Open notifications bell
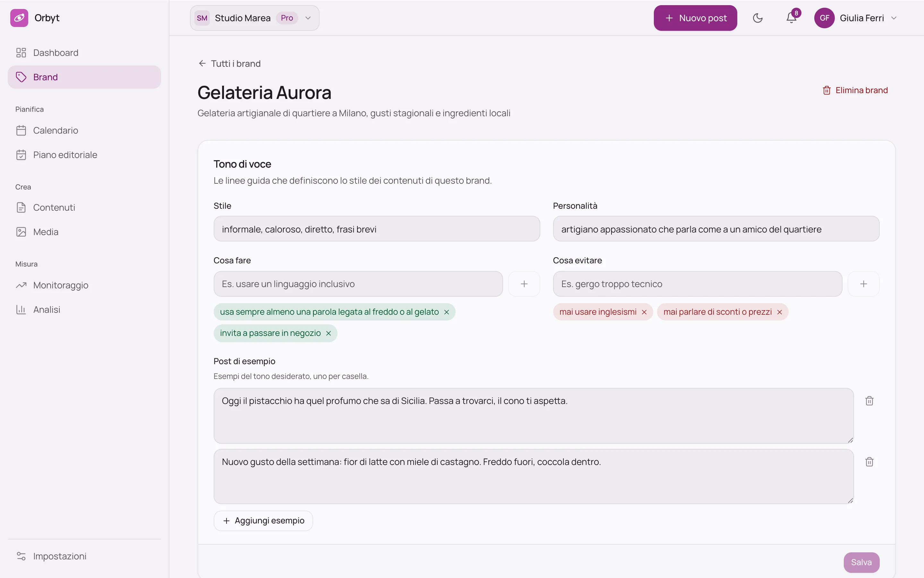Screen dimensions: 924x578 coord(791,18)
